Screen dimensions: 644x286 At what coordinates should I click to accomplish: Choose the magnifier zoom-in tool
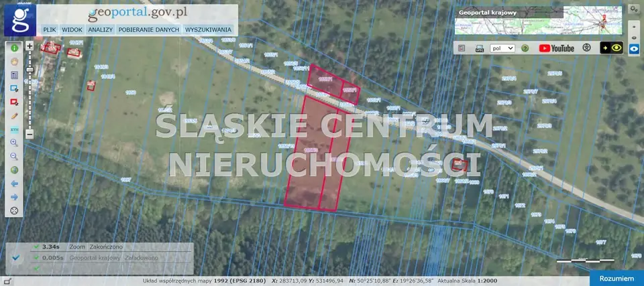(14, 143)
